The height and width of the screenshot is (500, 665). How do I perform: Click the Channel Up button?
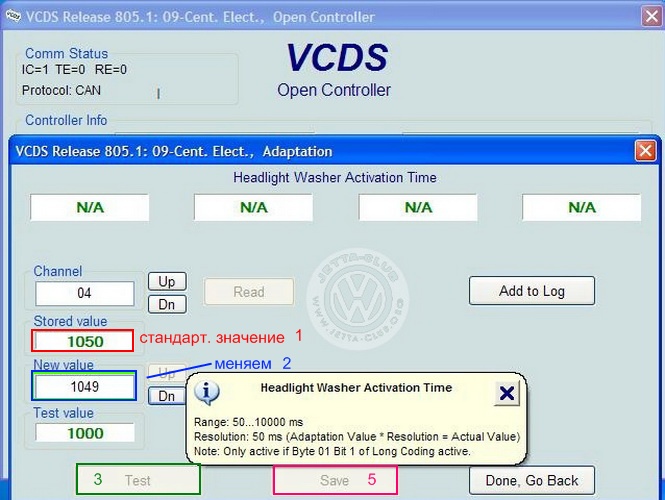pos(167,282)
